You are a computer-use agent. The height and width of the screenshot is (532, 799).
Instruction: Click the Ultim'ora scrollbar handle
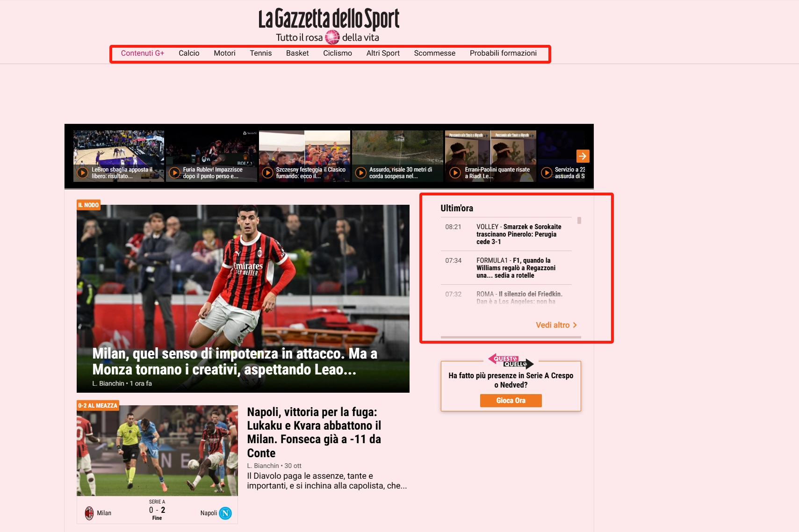click(x=579, y=221)
